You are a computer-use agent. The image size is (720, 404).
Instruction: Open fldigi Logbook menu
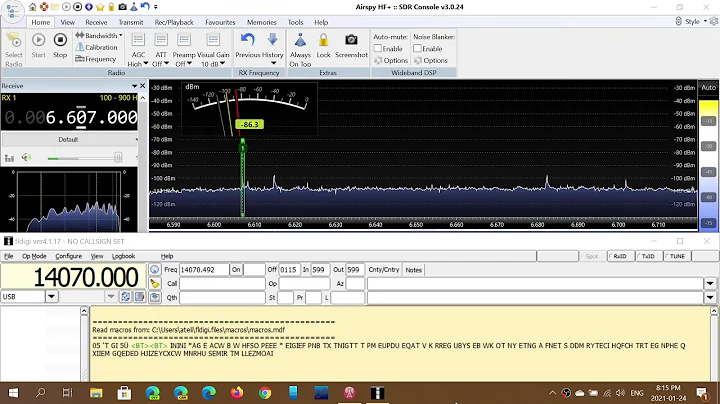click(124, 256)
